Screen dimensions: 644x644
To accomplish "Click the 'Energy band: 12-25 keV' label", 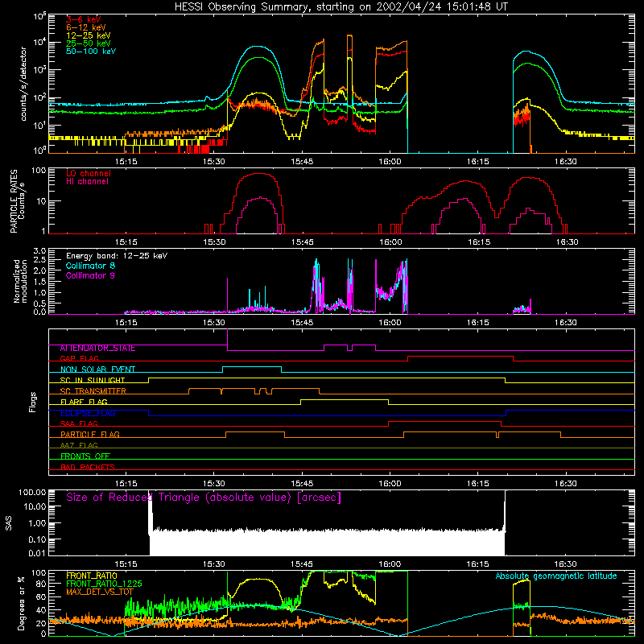I will click(117, 256).
